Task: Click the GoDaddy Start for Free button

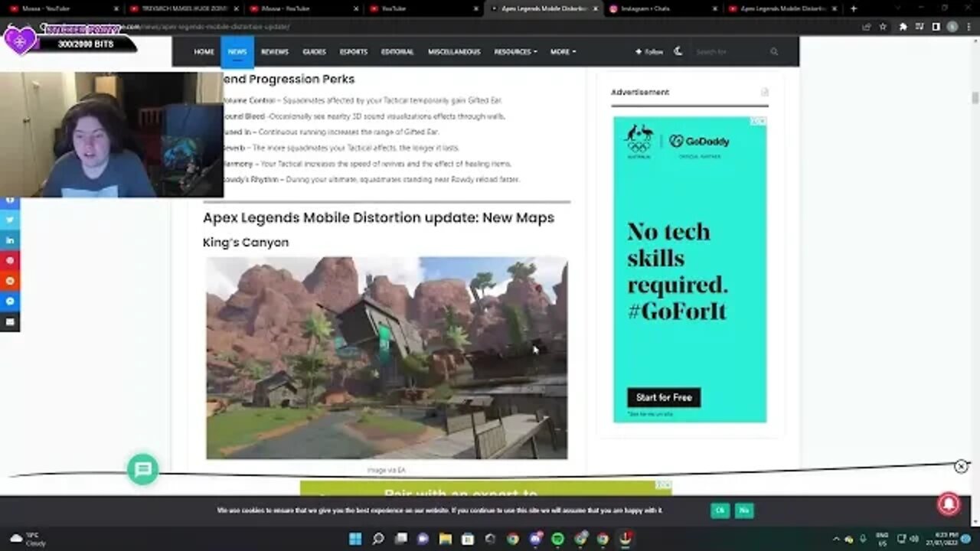Action: pyautogui.click(x=664, y=397)
